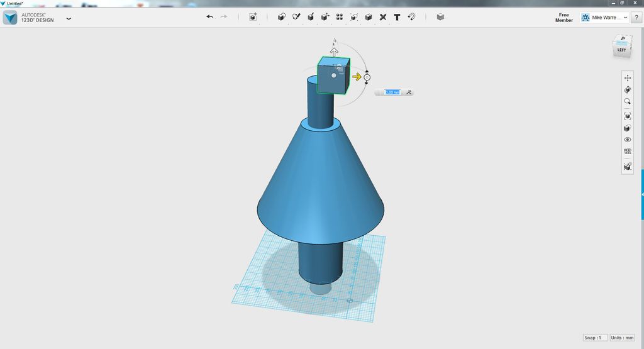This screenshot has width=644, height=349.
Task: Click the LEFT face of view cube
Action: 621,50
